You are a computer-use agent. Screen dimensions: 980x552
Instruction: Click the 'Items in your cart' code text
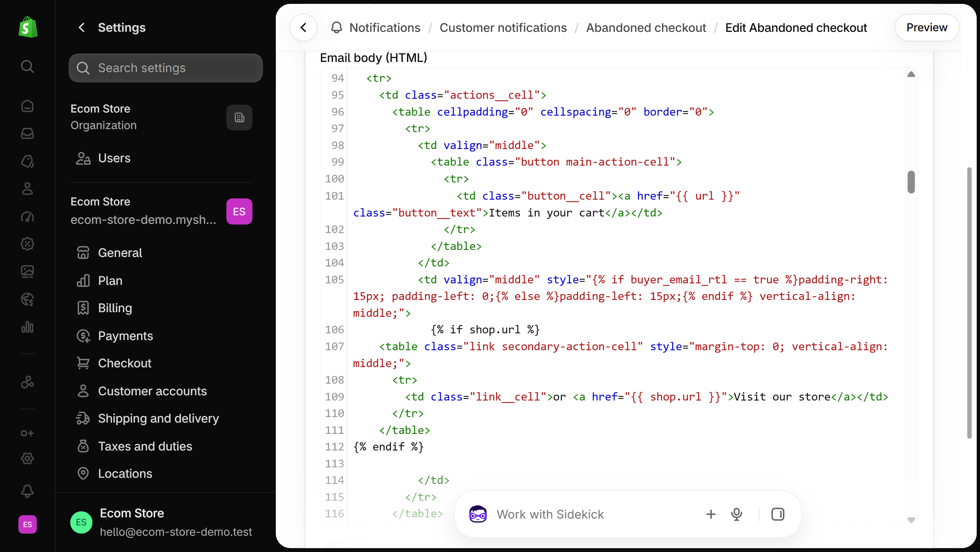pos(546,213)
